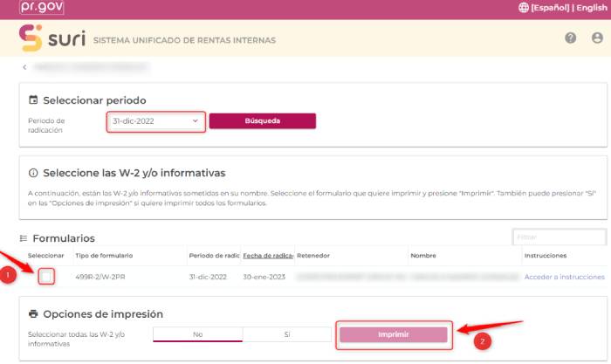The image size is (611, 364).
Task: Check the 499R-2/W-2PR row checkbox
Action: point(46,277)
